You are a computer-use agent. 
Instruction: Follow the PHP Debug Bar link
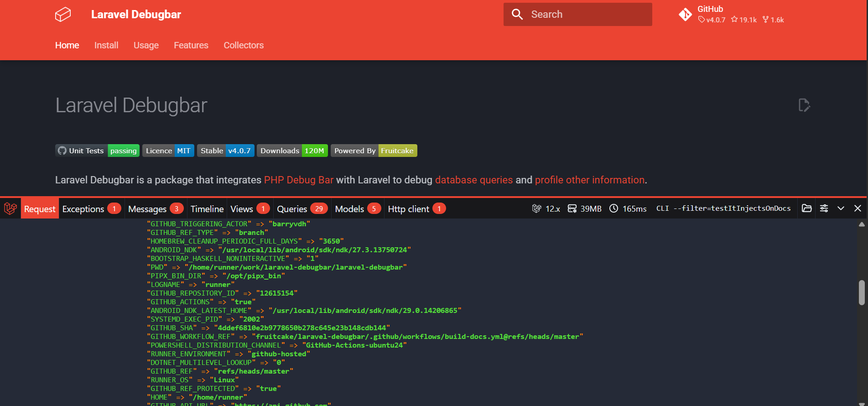pyautogui.click(x=298, y=180)
